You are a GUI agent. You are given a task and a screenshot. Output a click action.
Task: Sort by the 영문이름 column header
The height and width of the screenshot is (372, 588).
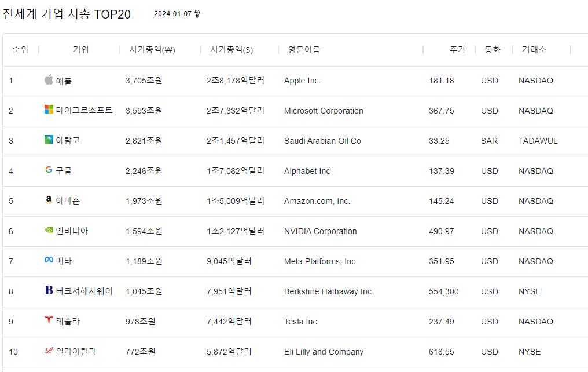[304, 50]
